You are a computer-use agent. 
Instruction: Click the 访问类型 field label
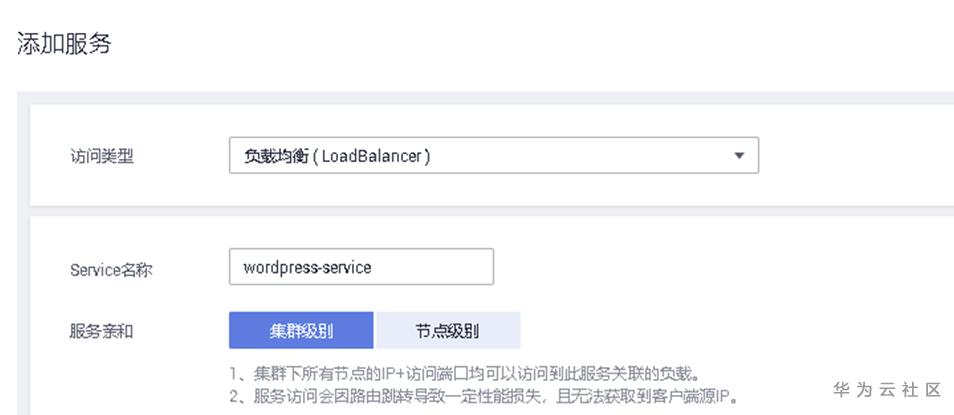pos(101,157)
